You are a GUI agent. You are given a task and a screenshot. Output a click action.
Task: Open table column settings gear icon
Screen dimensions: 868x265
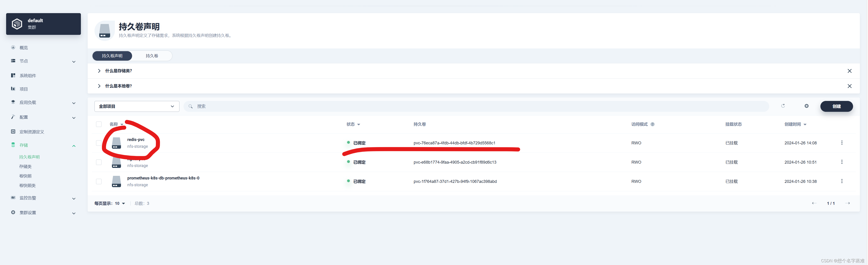807,106
